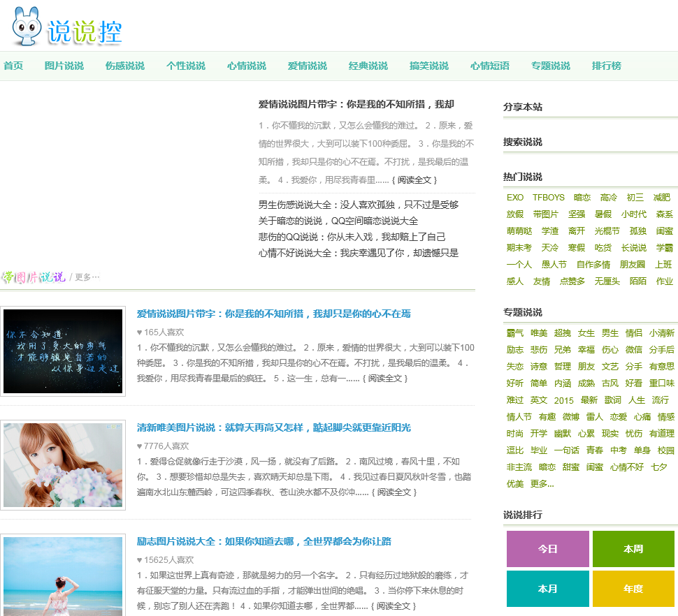Open article title 爱情说说图片带字…你的心不在焉
Viewport: 678px width, 616px height.
point(274,314)
